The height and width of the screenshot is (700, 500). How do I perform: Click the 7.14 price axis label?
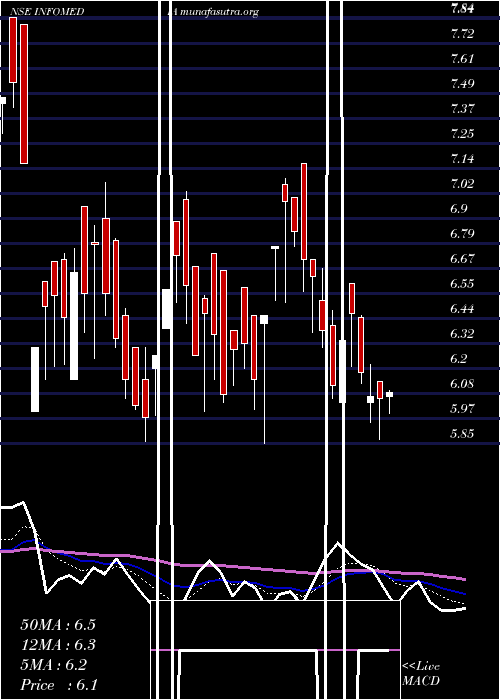coord(462,158)
